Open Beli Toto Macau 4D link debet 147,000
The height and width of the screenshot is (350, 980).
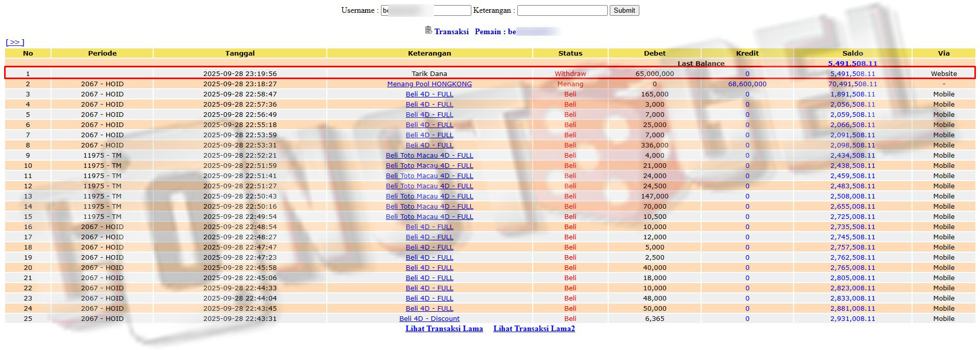coord(429,196)
